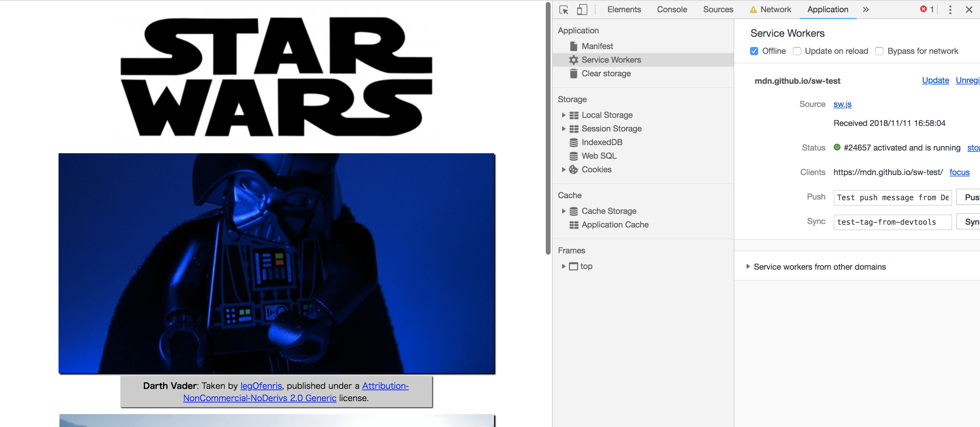Click the Update service worker link
The height and width of the screenshot is (427, 980).
(935, 80)
